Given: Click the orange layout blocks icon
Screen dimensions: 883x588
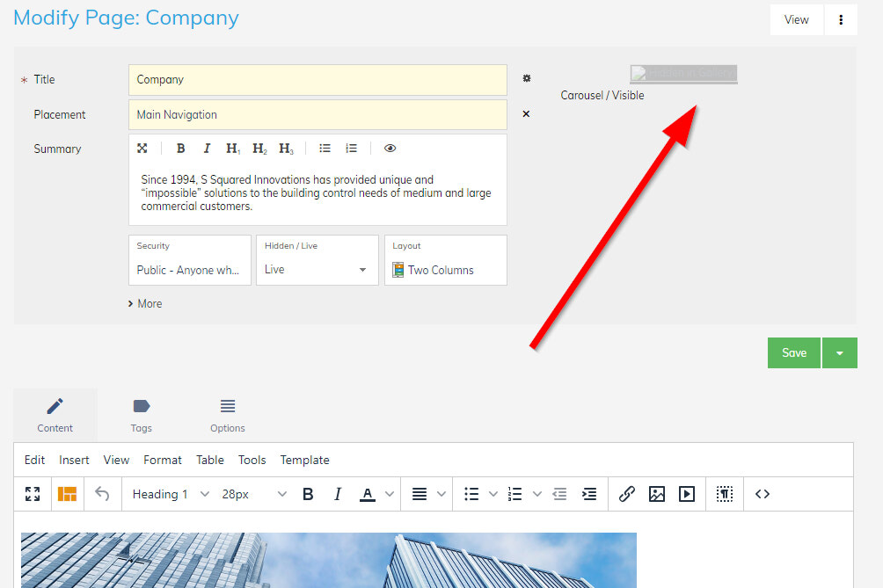Looking at the screenshot, I should tap(67, 494).
